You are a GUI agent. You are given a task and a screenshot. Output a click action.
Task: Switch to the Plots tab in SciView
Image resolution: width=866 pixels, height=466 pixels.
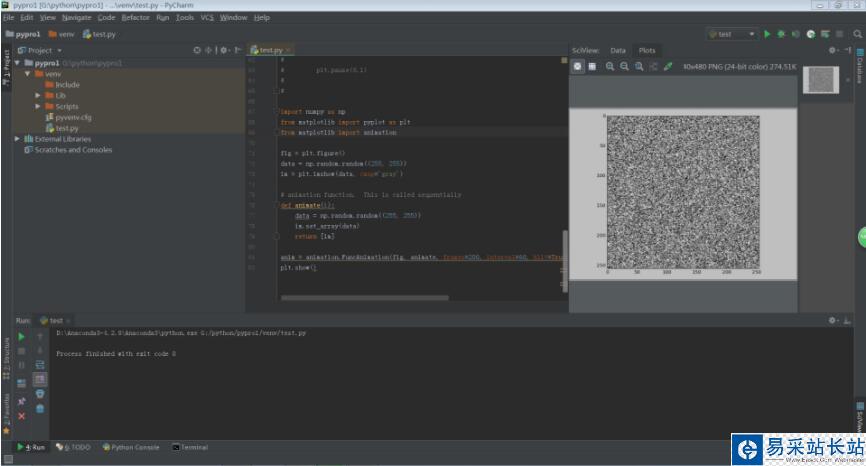[x=647, y=50]
